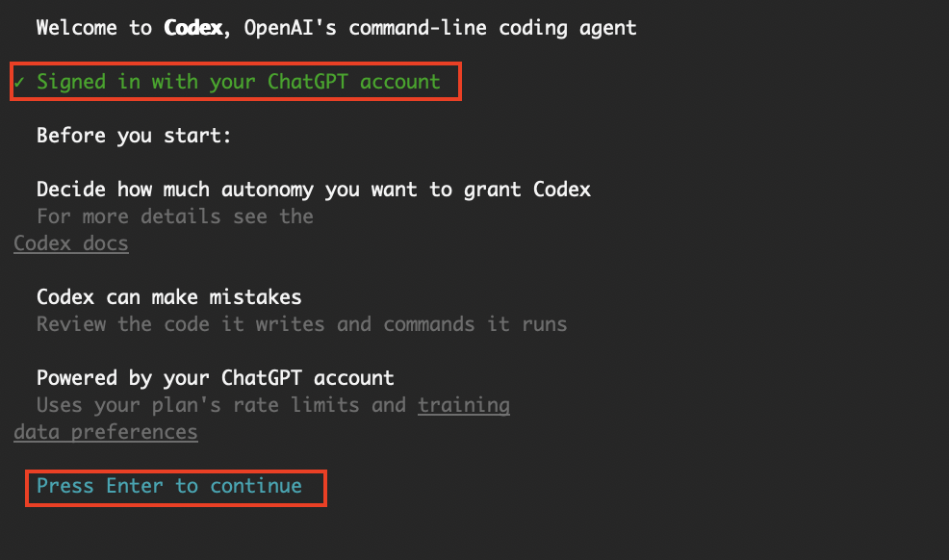Image resolution: width=949 pixels, height=560 pixels.
Task: Select the Decide how much autonomy line
Action: (313, 190)
